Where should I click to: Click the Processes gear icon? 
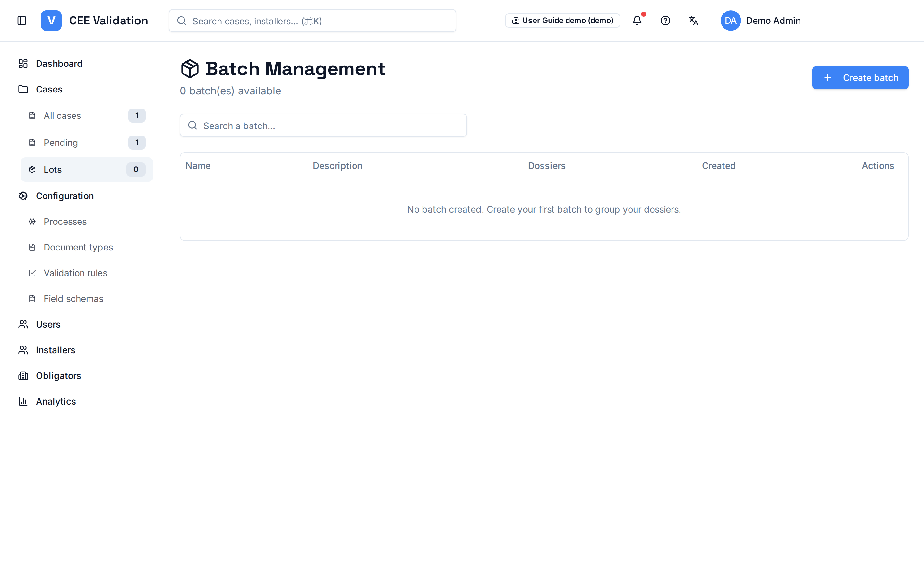(32, 222)
